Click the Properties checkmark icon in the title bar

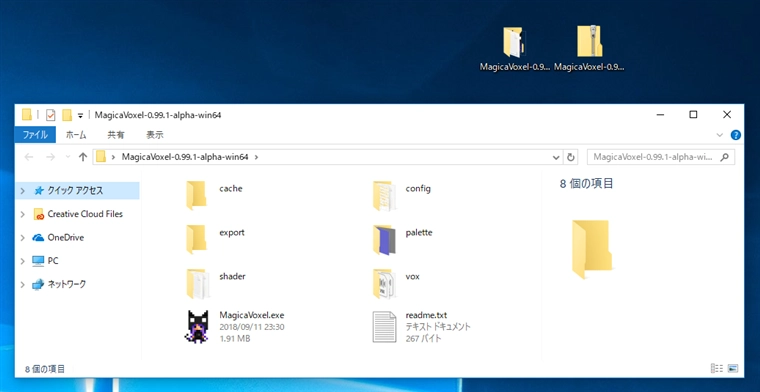(50, 115)
